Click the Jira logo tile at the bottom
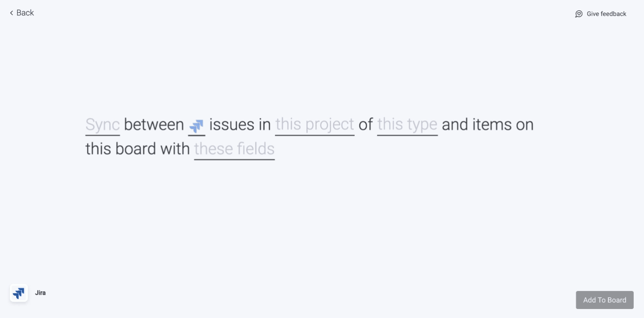Image resolution: width=644 pixels, height=318 pixels. [x=19, y=293]
